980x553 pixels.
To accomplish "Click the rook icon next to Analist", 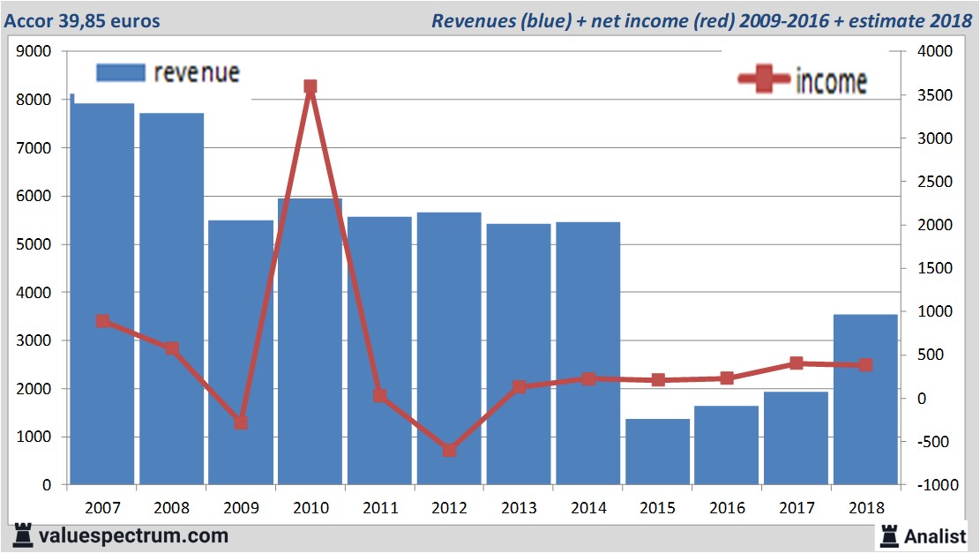I will coord(889,534).
